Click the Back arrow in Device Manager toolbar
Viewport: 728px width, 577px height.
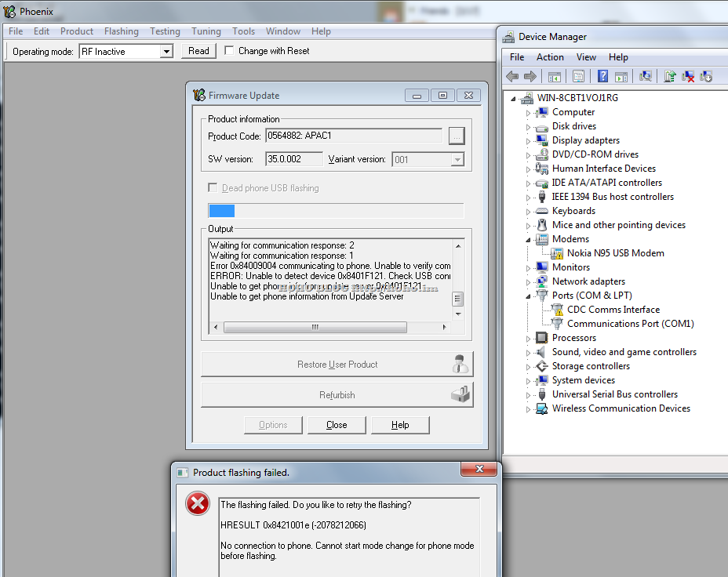512,77
